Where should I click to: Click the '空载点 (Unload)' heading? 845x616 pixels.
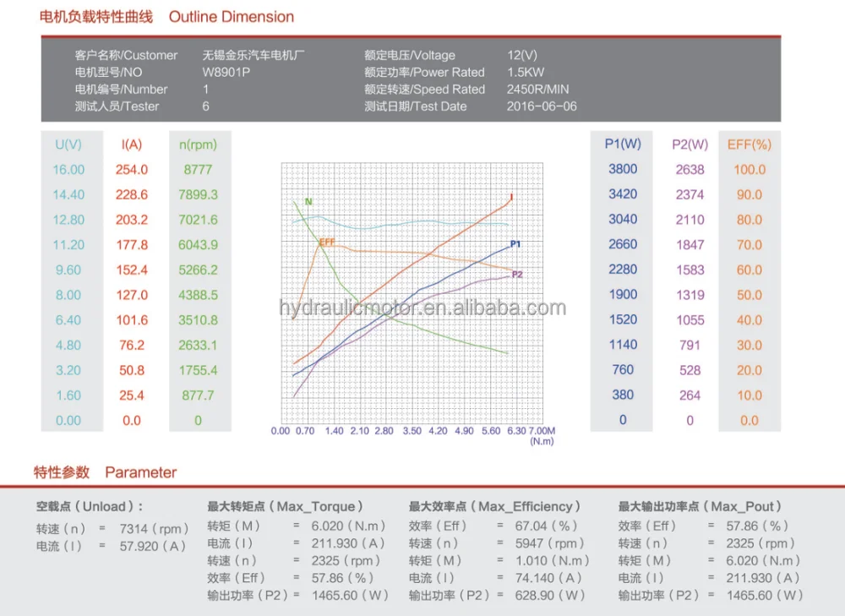click(90, 507)
